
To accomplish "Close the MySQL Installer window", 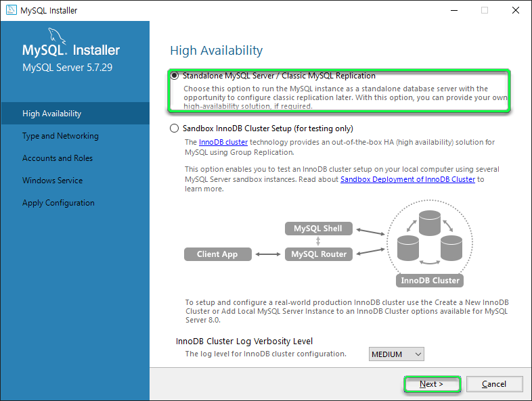I will click(515, 10).
